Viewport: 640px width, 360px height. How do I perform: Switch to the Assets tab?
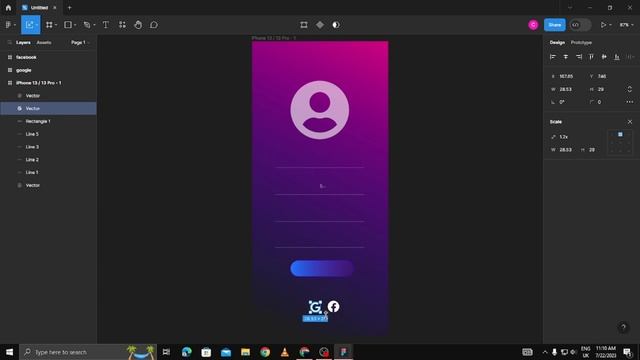tap(44, 42)
